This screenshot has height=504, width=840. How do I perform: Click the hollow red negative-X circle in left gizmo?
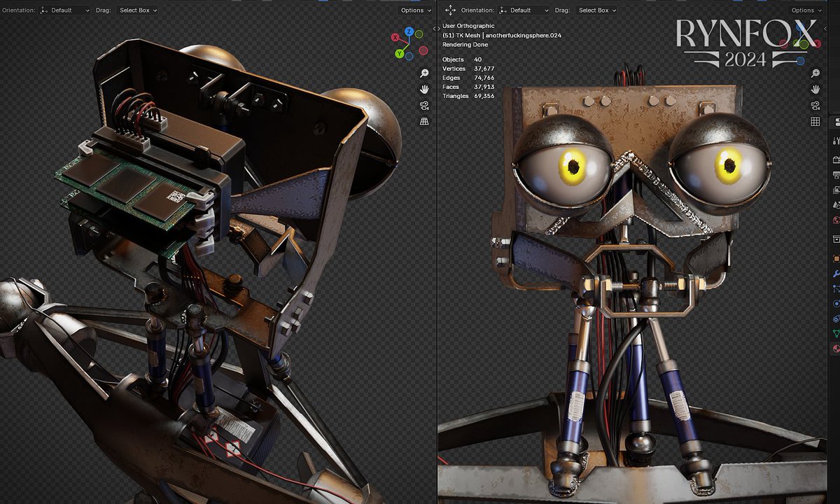tap(423, 50)
